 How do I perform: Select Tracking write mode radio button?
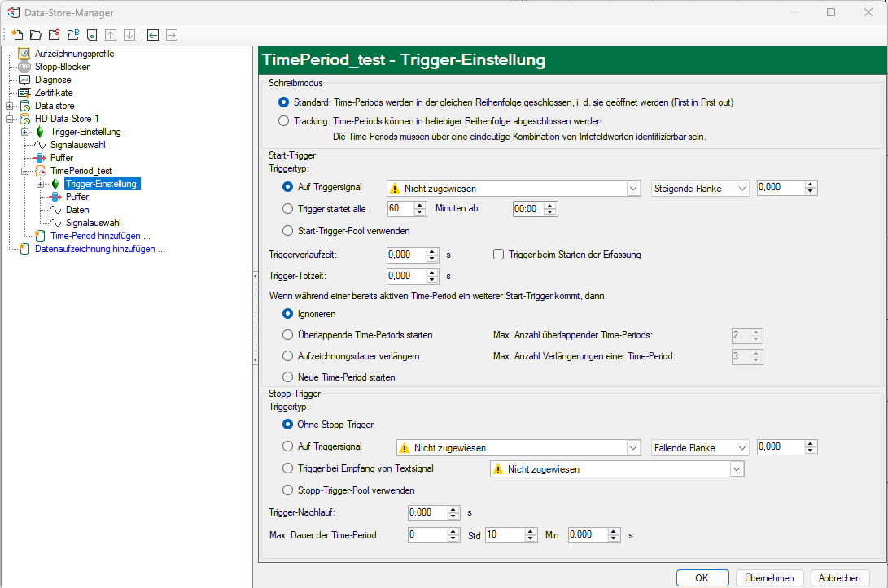(284, 121)
